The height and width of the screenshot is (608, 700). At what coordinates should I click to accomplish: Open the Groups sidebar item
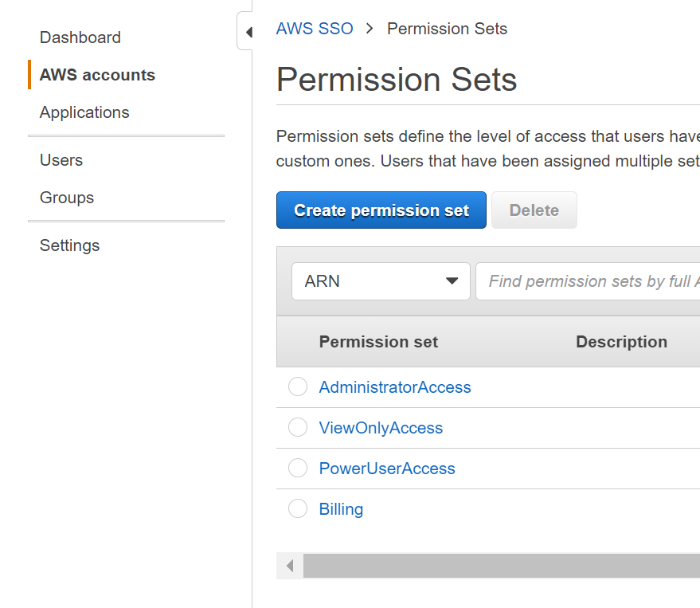67,198
